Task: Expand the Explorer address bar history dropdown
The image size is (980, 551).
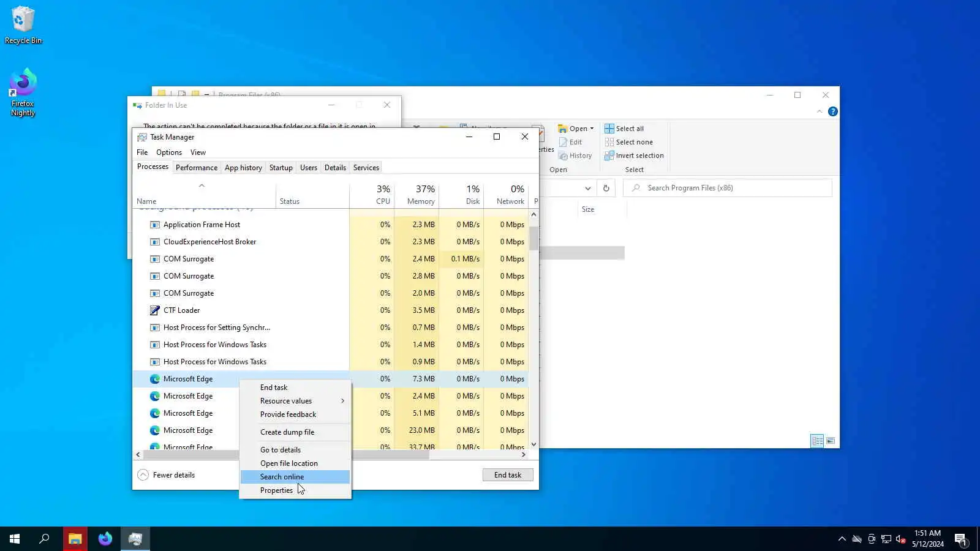Action: [588, 188]
